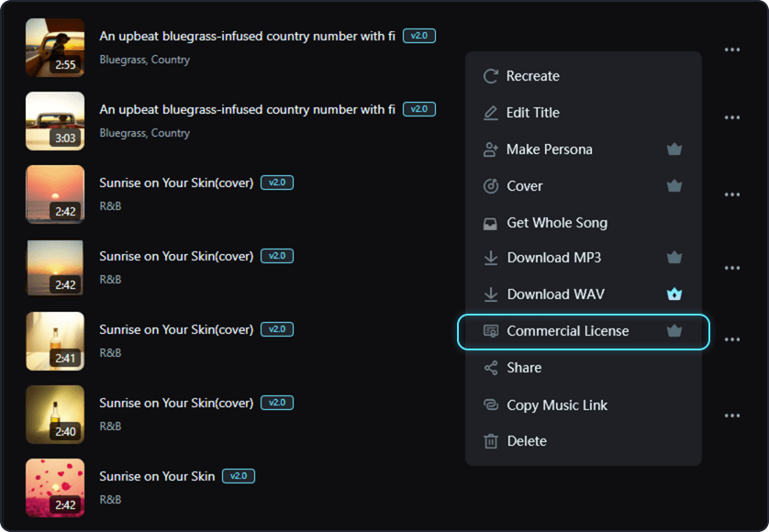Click the Make Persona person icon

point(491,150)
